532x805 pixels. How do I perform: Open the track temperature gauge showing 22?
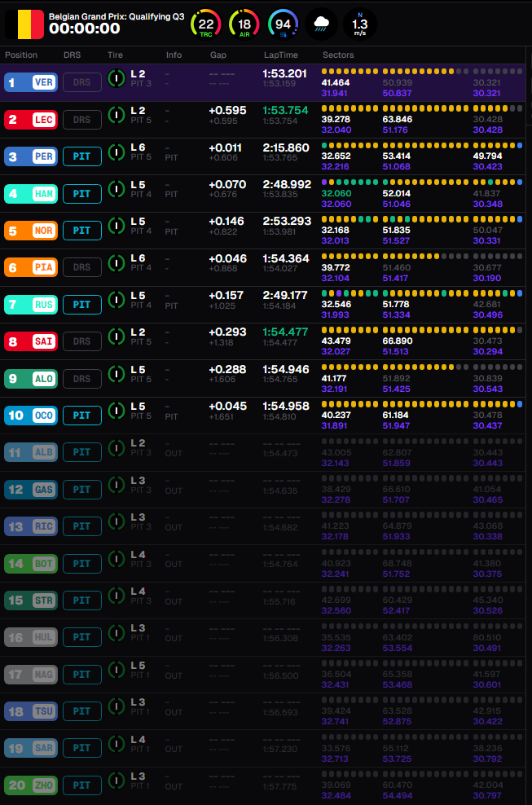[x=206, y=24]
